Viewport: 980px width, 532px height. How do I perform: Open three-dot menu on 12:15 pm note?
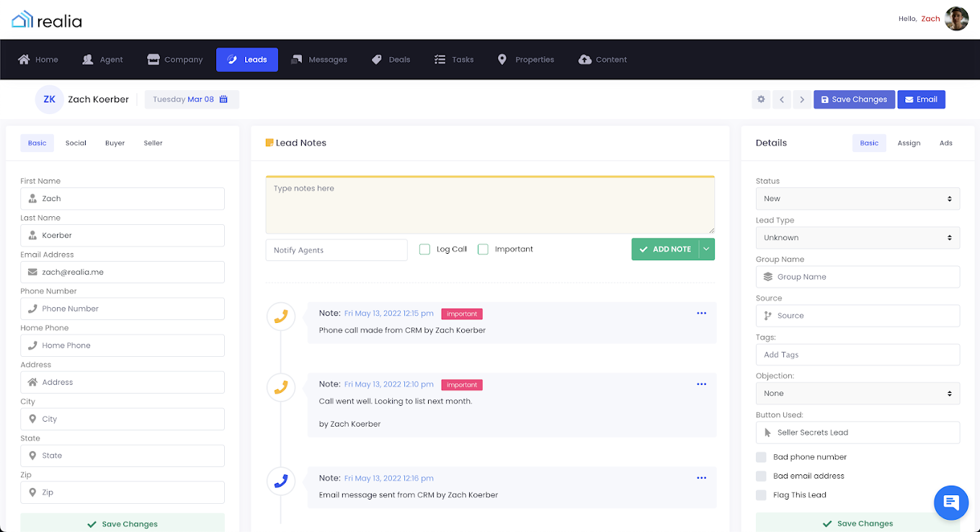[x=701, y=314]
